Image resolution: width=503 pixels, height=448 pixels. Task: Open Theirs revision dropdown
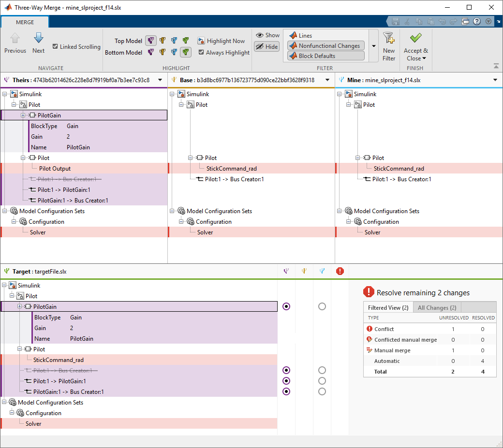pyautogui.click(x=160, y=80)
